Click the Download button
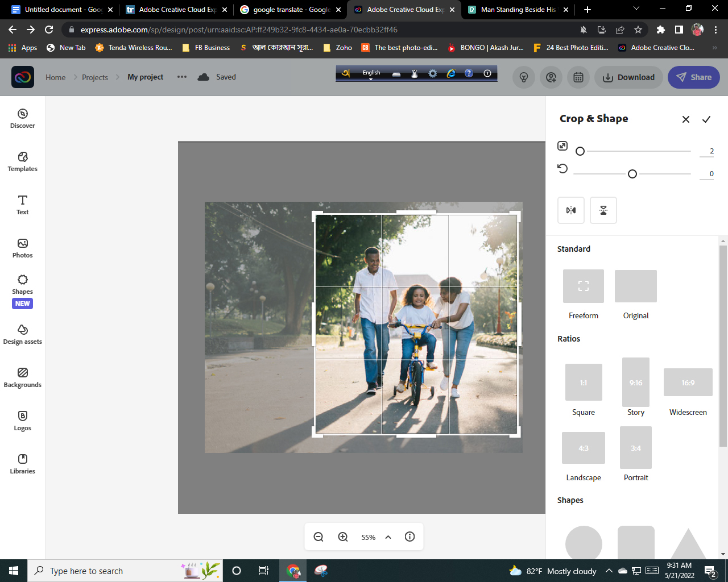The height and width of the screenshot is (582, 728). click(628, 77)
